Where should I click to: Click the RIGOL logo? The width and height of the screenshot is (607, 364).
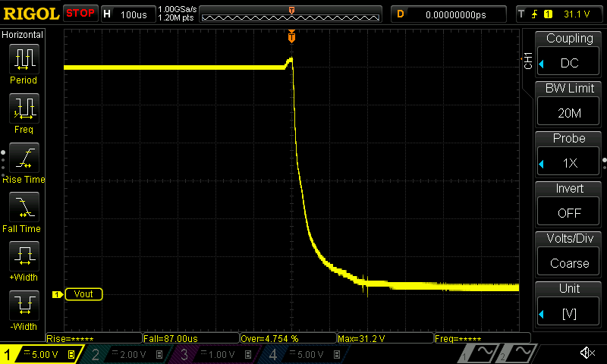[31, 14]
